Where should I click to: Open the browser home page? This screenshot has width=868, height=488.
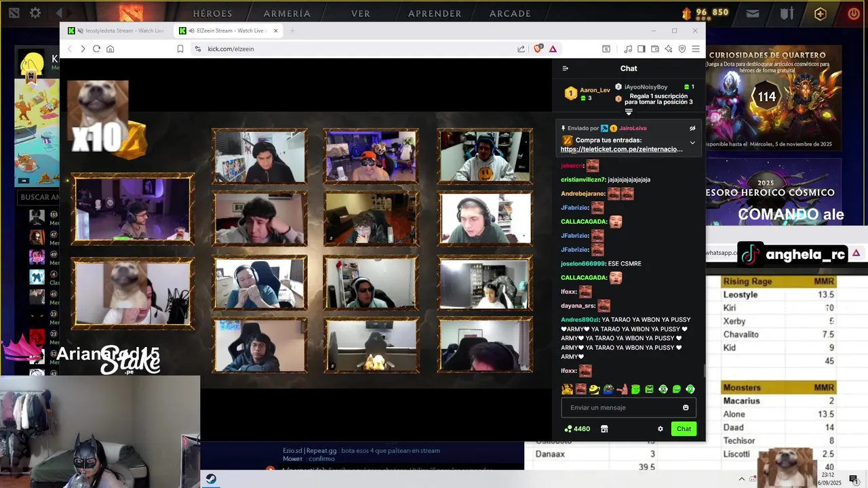(111, 49)
